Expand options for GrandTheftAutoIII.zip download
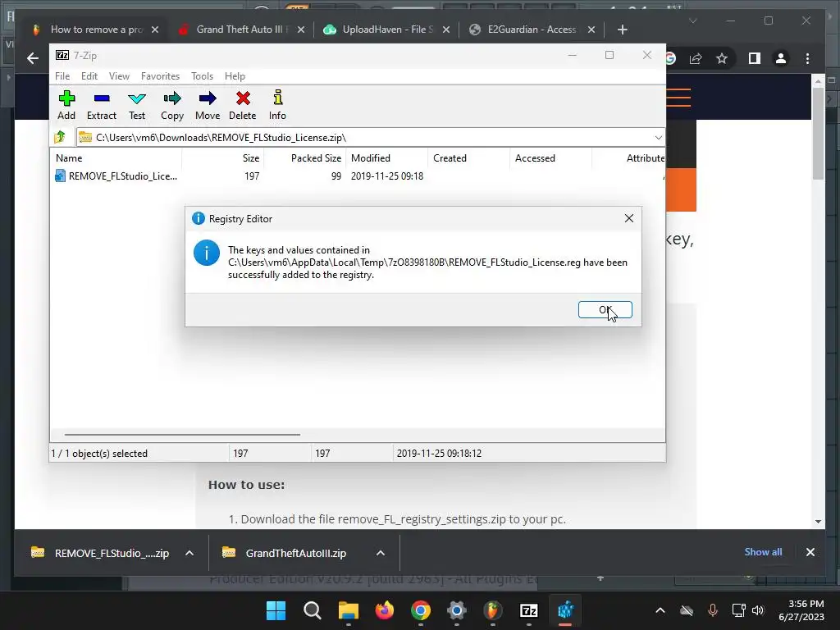This screenshot has width=840, height=630. (x=381, y=553)
